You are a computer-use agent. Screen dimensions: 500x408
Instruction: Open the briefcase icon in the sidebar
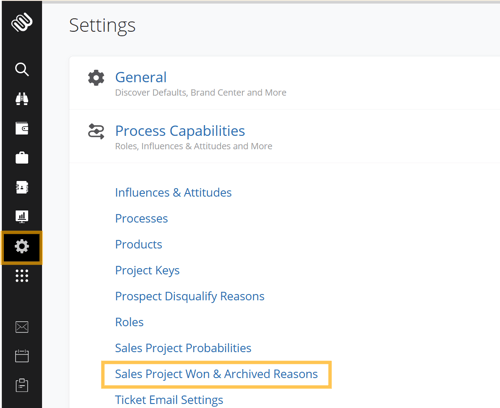point(22,158)
